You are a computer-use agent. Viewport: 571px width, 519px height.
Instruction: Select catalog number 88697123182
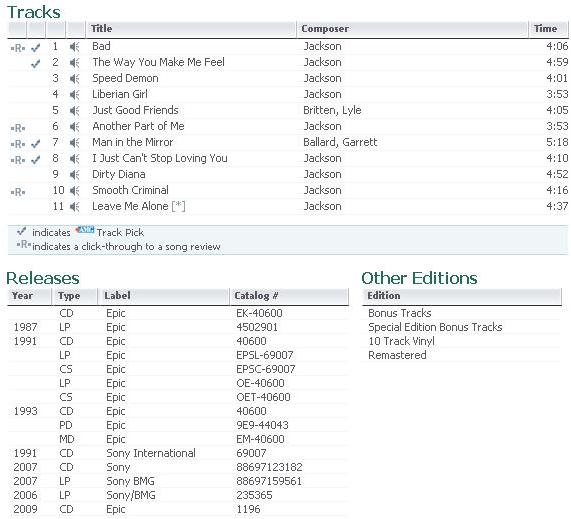click(269, 467)
